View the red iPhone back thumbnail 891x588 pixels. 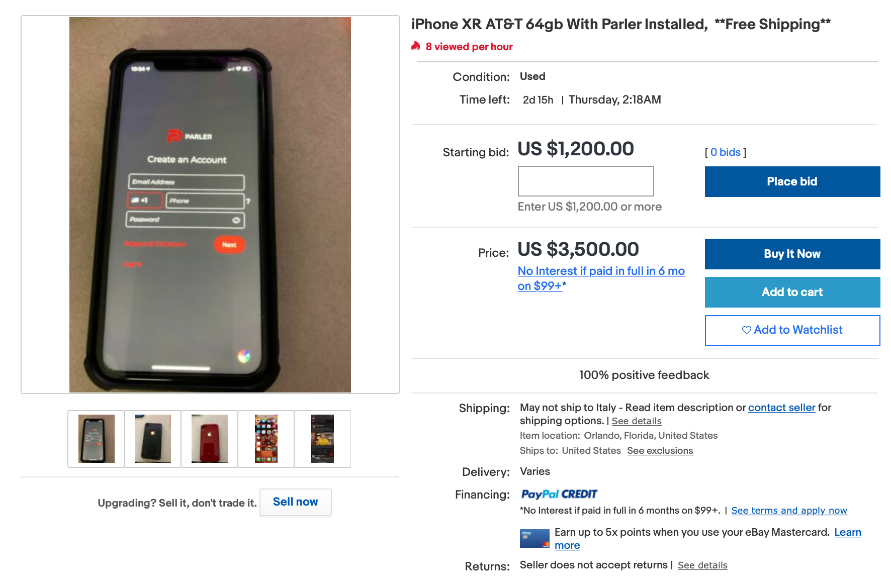tap(210, 439)
